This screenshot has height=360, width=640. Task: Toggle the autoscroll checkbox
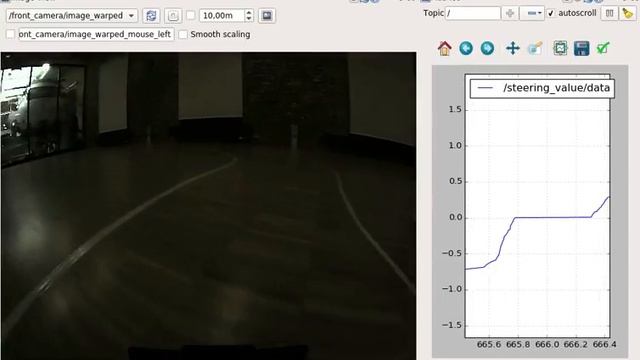(551, 13)
